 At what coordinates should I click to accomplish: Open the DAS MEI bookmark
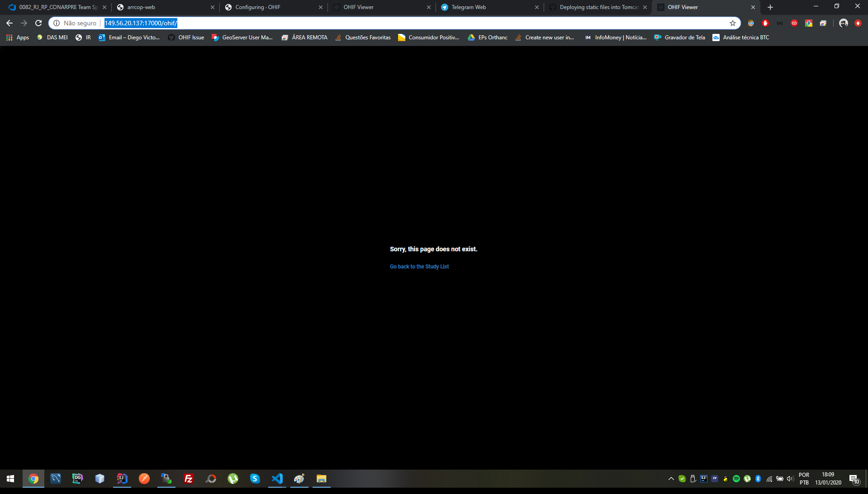click(x=52, y=38)
